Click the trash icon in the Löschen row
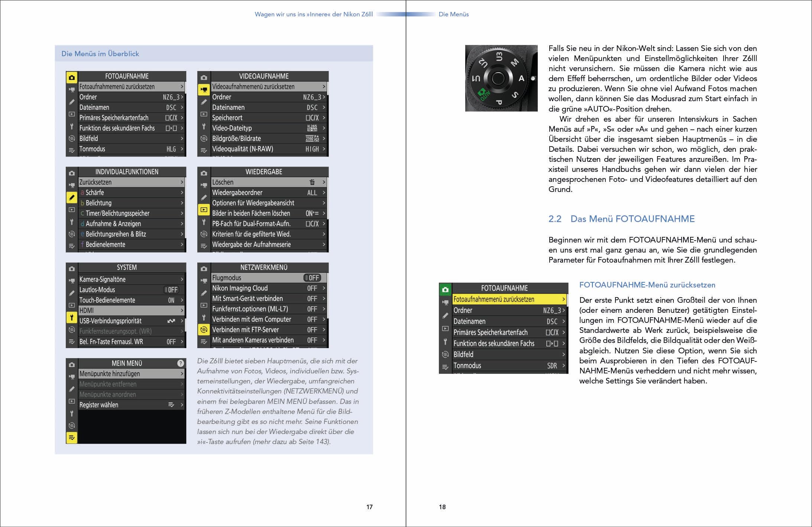812x527 pixels. pyautogui.click(x=312, y=182)
